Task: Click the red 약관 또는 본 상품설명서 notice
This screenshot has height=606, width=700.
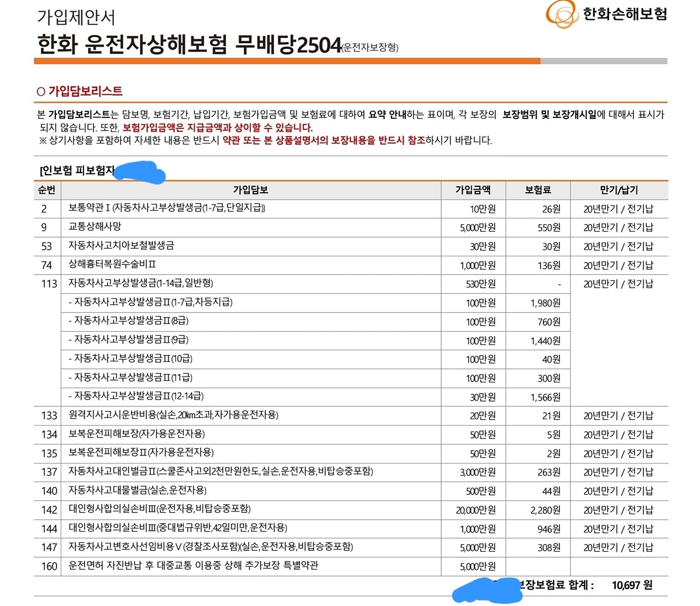Action: (x=324, y=141)
